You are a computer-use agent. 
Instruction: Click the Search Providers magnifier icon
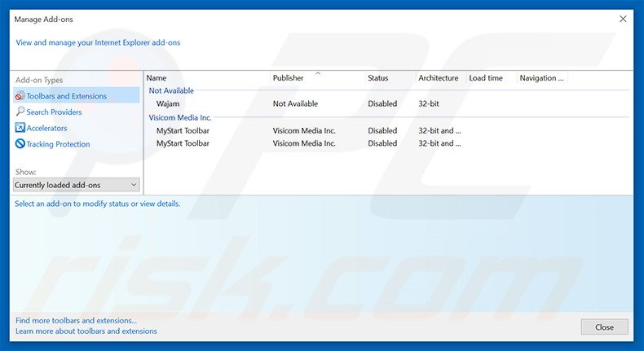pyautogui.click(x=20, y=112)
